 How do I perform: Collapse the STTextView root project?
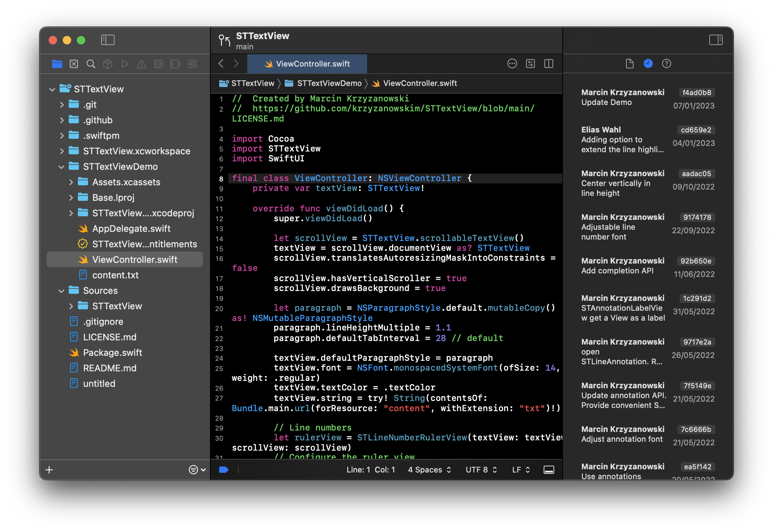[x=52, y=89]
